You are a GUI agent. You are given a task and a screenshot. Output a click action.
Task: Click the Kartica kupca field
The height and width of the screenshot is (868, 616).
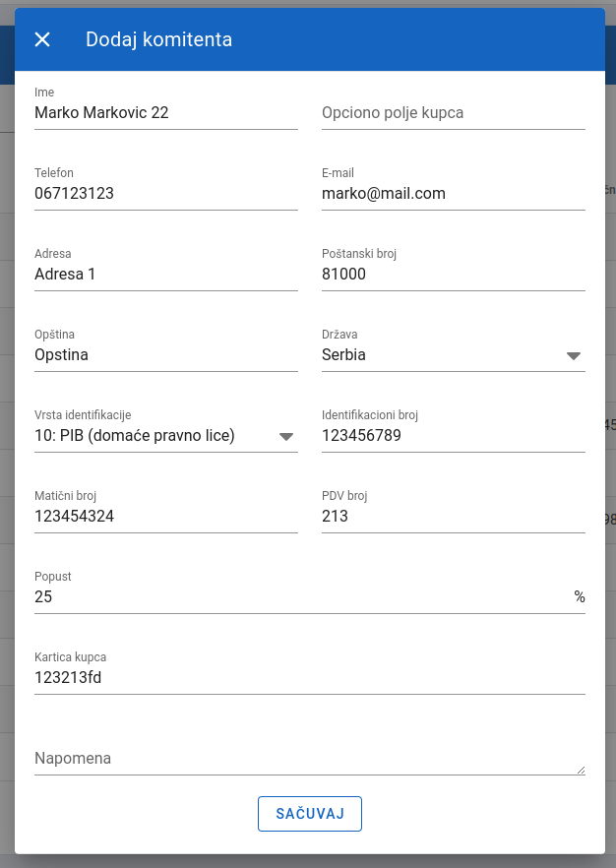click(x=309, y=678)
